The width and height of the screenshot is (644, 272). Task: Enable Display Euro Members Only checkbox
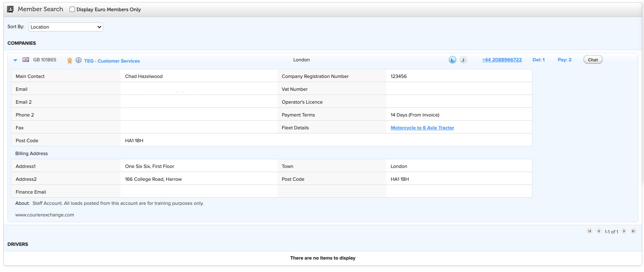click(x=73, y=10)
